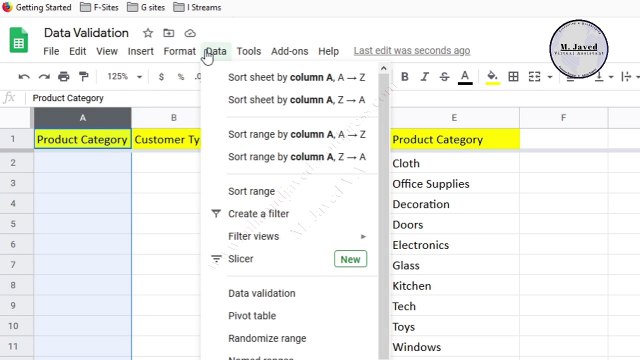Open the F-Sites bookmark folder
Viewport: 640px width, 360px height.
coord(99,7)
